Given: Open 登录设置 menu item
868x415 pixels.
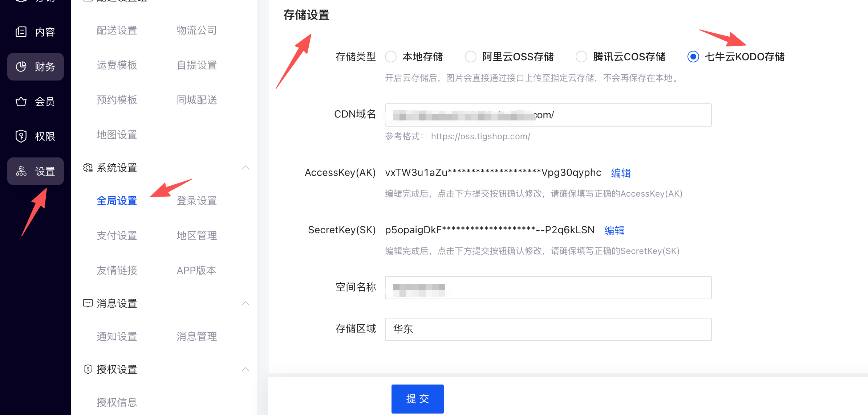Looking at the screenshot, I should 196,201.
